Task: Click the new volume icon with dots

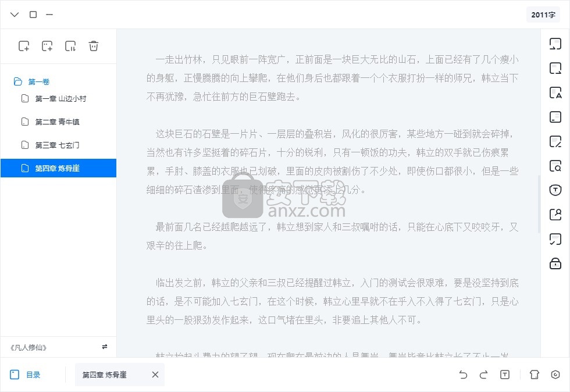Action: coord(47,46)
